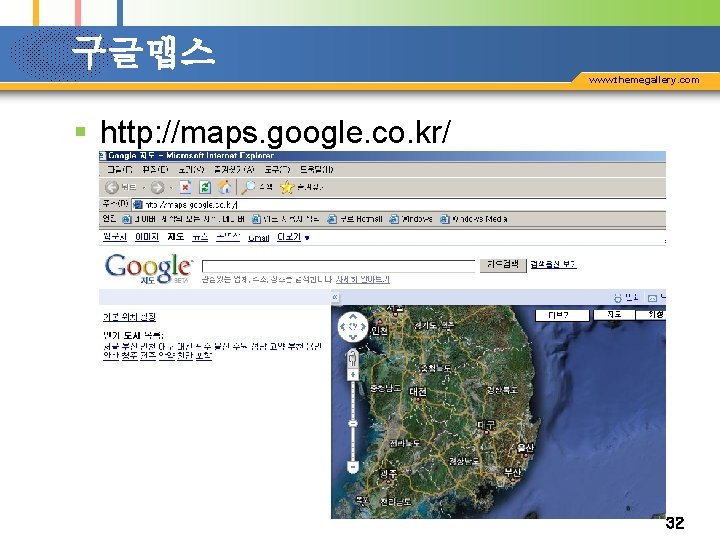The height and width of the screenshot is (540, 720).
Task: Click the star Favorites icon
Action: [x=287, y=187]
